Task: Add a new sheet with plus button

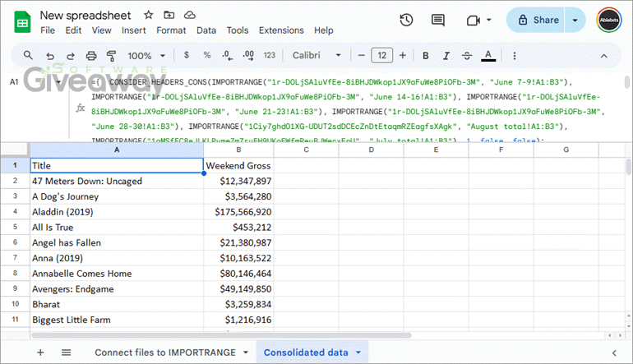Action: point(40,352)
